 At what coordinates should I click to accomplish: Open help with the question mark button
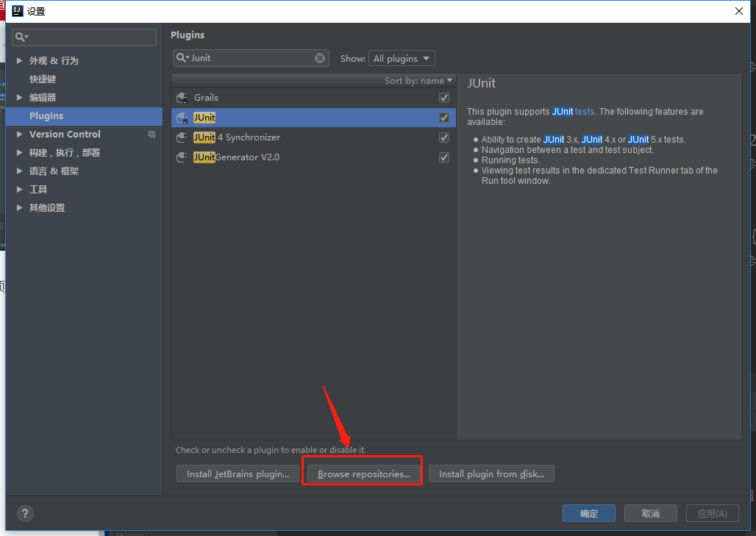(x=25, y=513)
